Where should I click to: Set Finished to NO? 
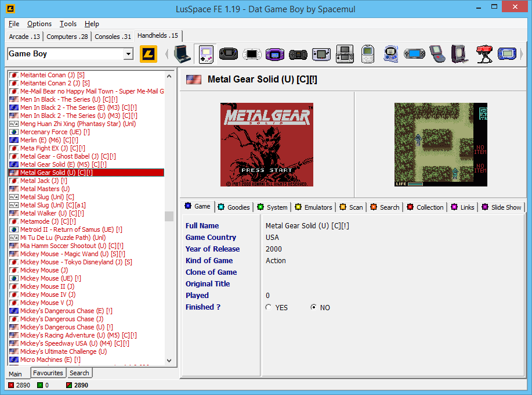(x=313, y=307)
